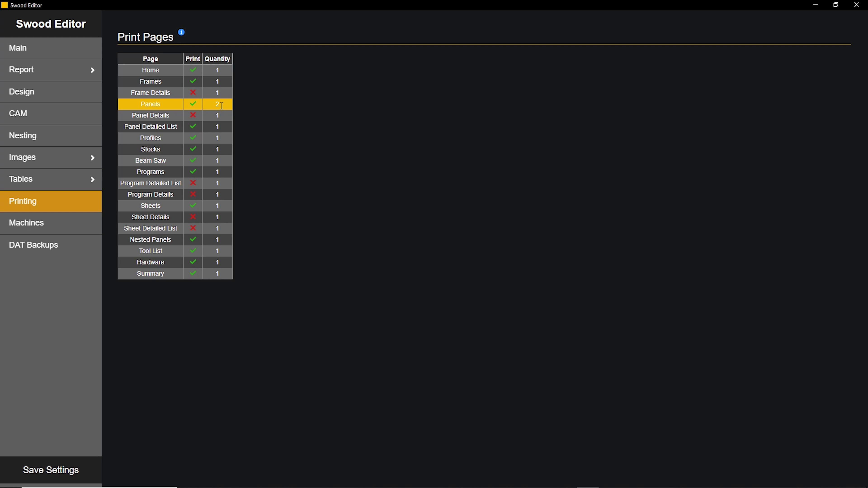
Task: Click the green check icon for Beam Saw
Action: [192, 160]
